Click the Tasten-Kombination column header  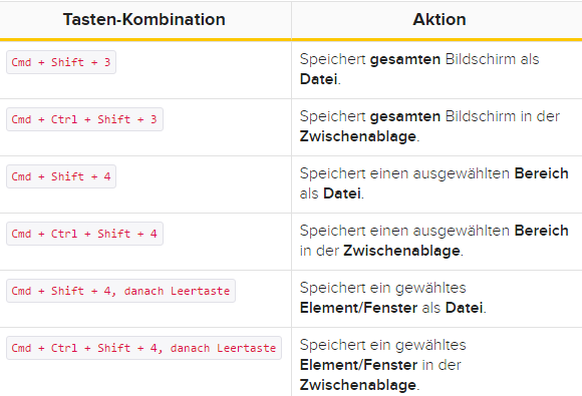(x=144, y=19)
